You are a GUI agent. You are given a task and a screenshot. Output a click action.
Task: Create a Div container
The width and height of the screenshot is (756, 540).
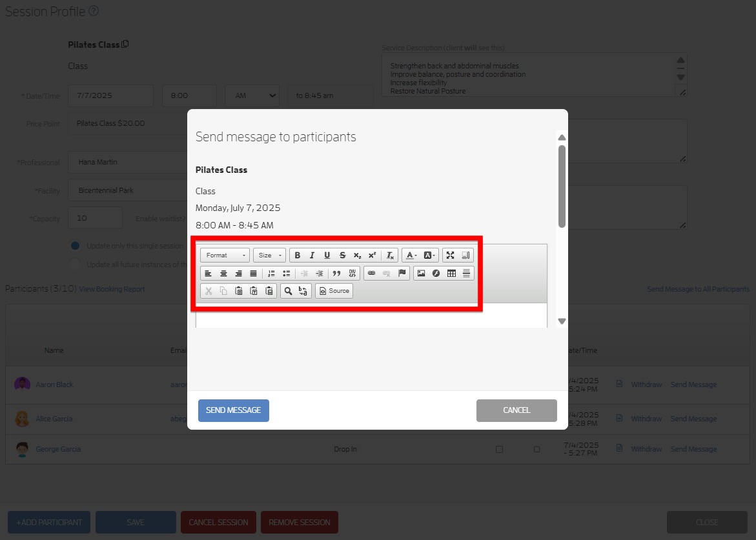point(352,273)
